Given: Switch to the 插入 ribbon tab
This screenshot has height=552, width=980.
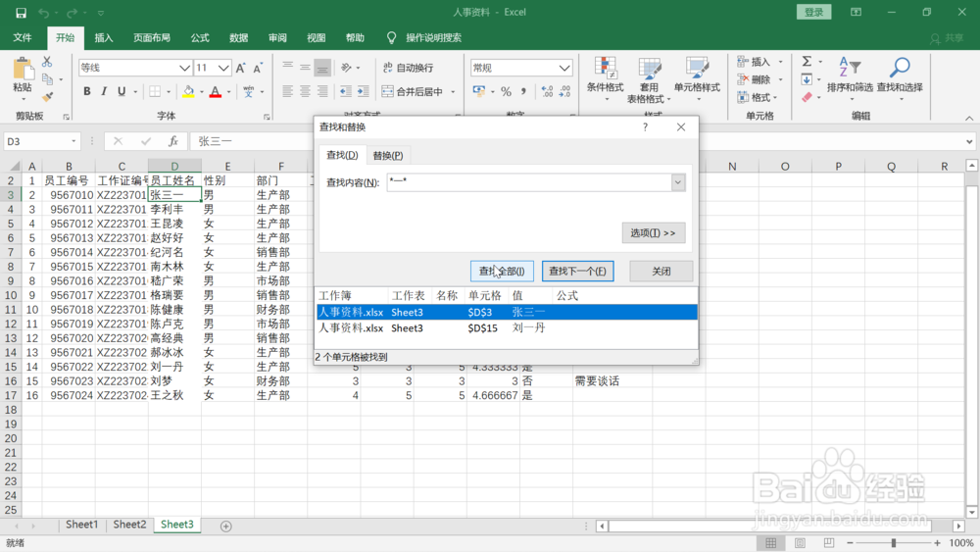Looking at the screenshot, I should click(104, 37).
